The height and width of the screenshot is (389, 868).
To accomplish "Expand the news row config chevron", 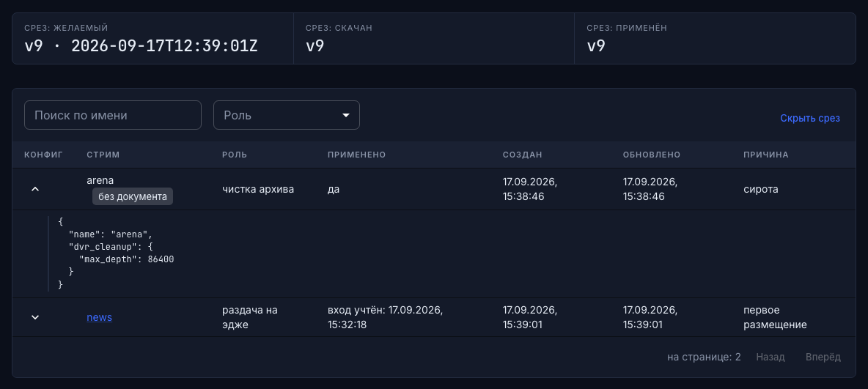I will tap(35, 317).
